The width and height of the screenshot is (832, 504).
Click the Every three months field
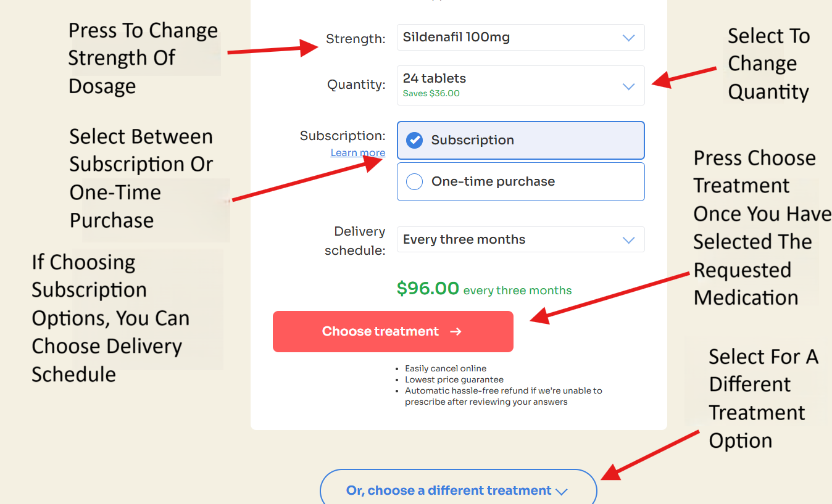(x=464, y=240)
